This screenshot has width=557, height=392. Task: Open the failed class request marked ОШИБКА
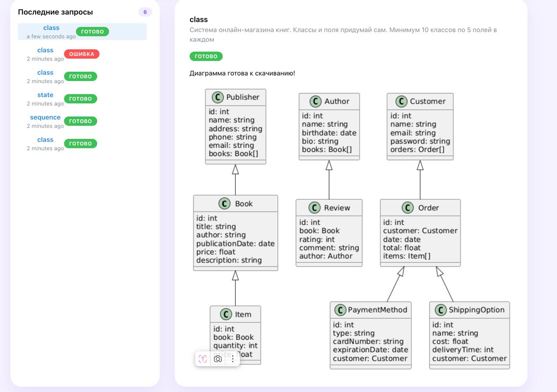pos(45,50)
